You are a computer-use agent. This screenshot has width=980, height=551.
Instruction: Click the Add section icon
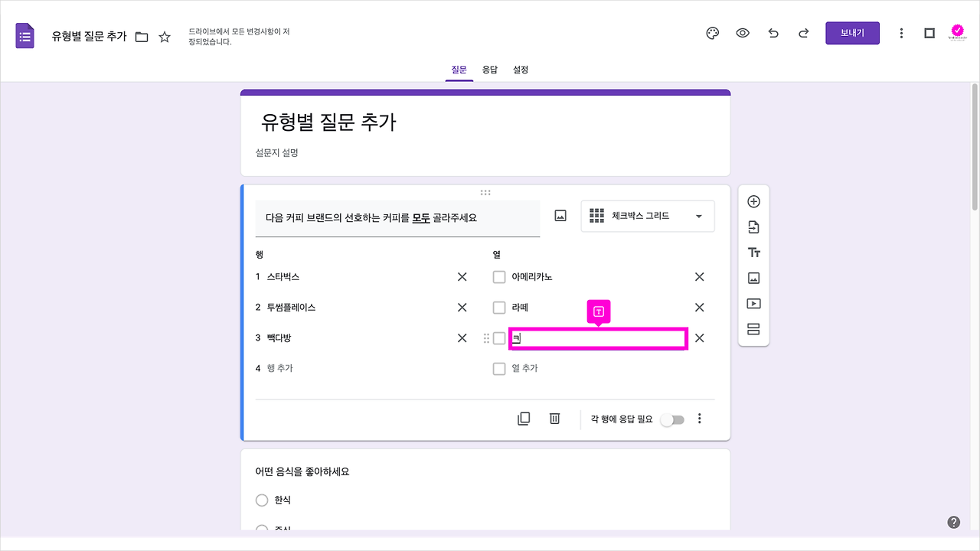point(753,328)
